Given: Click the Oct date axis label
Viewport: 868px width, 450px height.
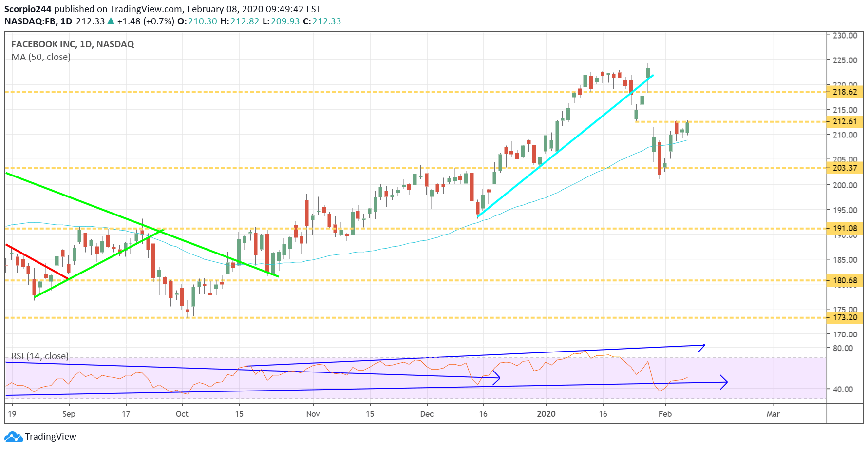Looking at the screenshot, I should click(x=182, y=414).
